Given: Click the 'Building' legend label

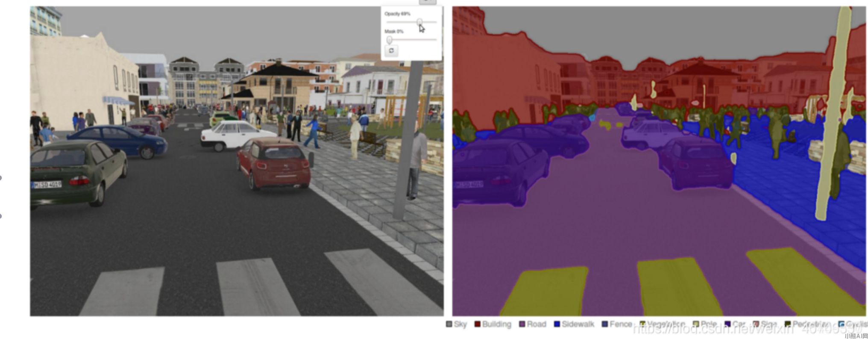Looking at the screenshot, I should coord(496,324).
